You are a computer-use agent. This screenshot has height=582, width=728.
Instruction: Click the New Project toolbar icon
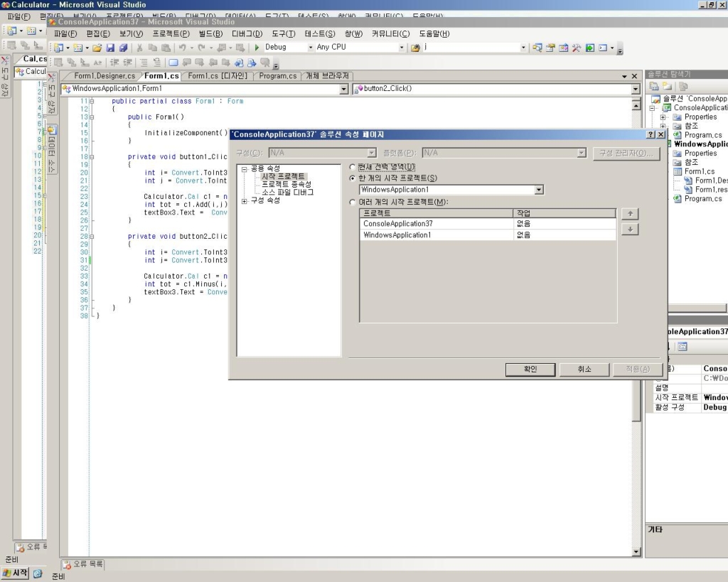tap(58, 48)
